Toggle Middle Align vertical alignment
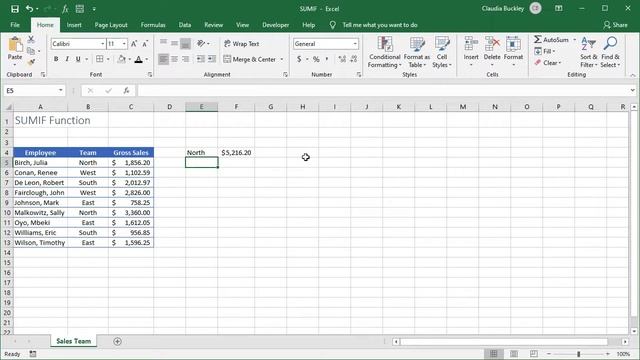Image resolution: width=640 pixels, height=360 pixels. click(x=174, y=43)
